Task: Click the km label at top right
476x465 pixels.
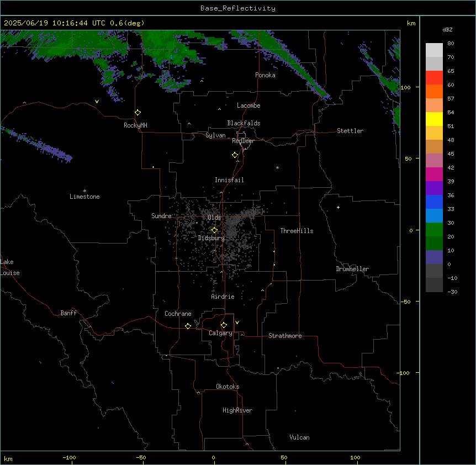Action: 411,23
